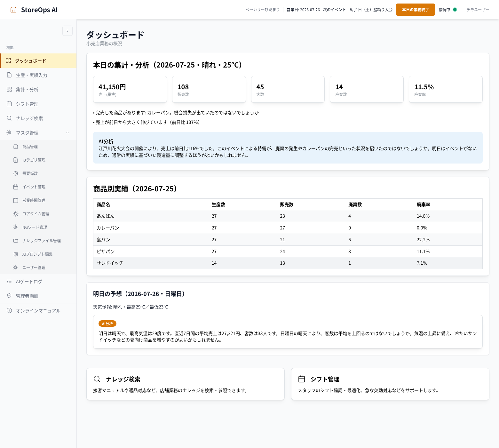Open the オンラインマニュアル info icon

pyautogui.click(x=9, y=311)
